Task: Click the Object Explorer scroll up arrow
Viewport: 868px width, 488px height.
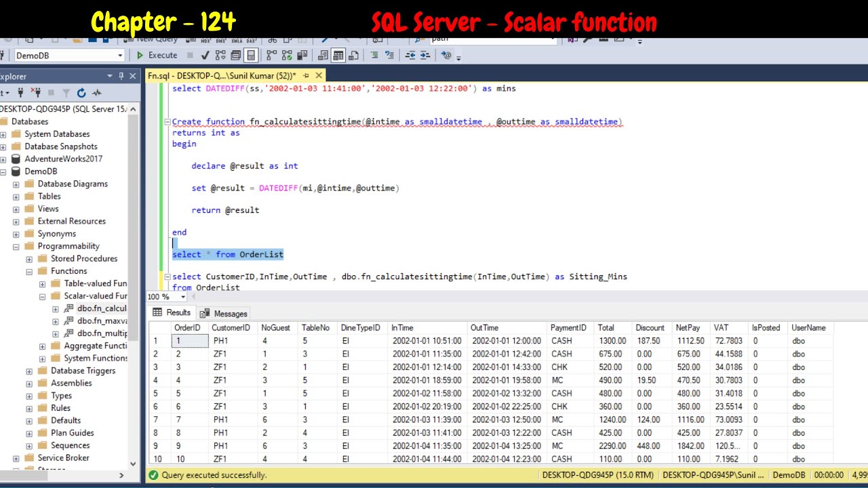Action: [x=133, y=109]
